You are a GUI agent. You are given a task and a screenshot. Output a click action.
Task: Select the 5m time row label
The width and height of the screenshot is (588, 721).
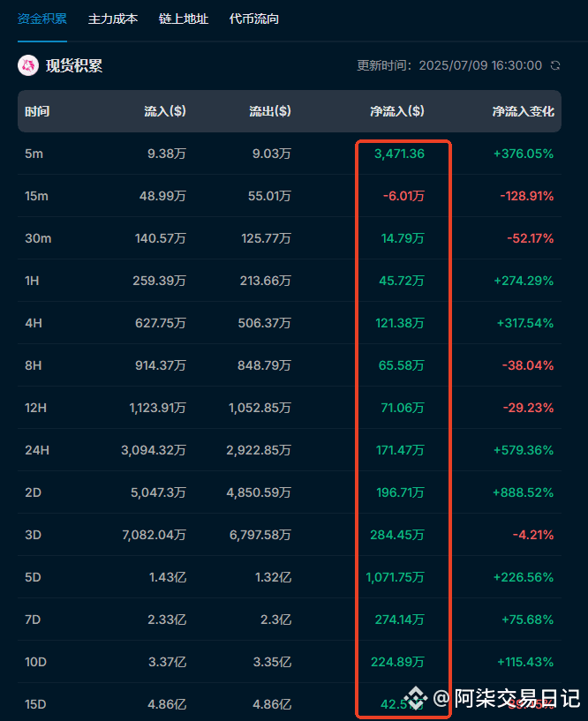34,154
